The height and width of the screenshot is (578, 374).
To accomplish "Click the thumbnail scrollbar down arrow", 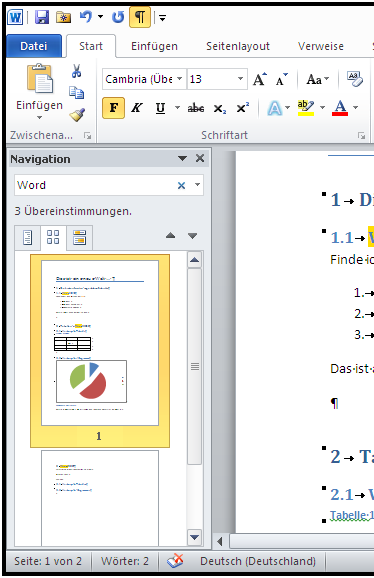I will click(195, 537).
